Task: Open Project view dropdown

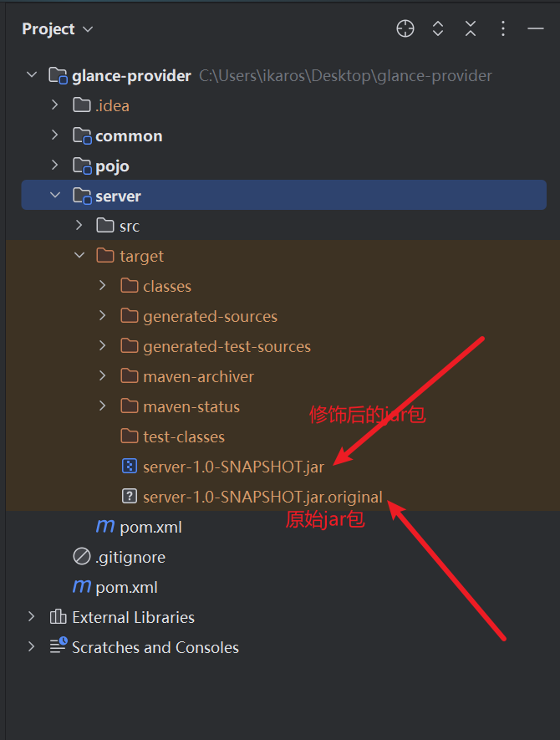Action: [x=58, y=29]
